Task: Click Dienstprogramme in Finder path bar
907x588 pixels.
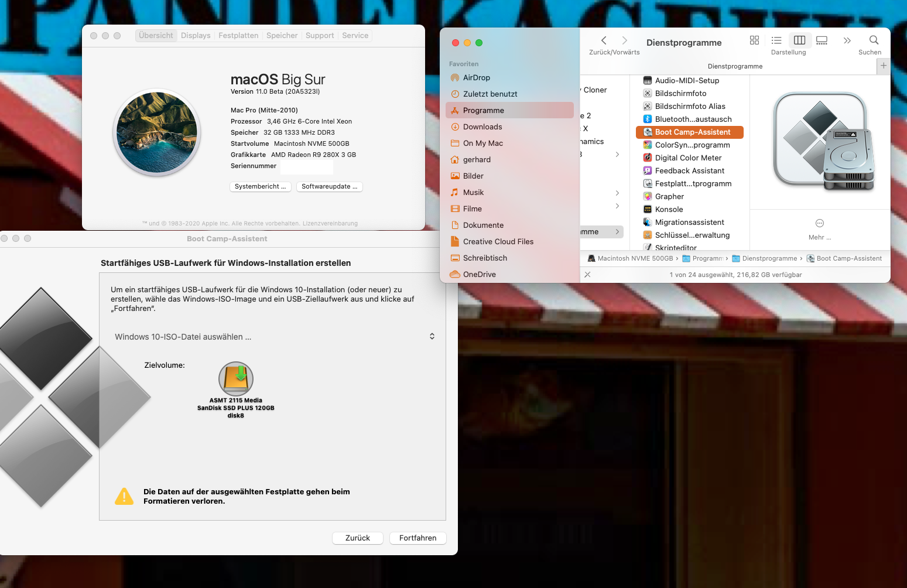Action: [x=765, y=258]
